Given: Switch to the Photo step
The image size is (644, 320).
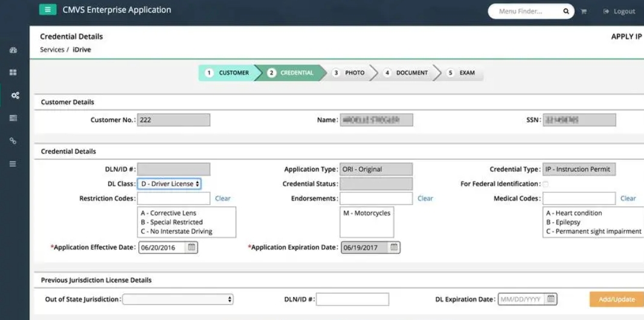Looking at the screenshot, I should coord(350,73).
